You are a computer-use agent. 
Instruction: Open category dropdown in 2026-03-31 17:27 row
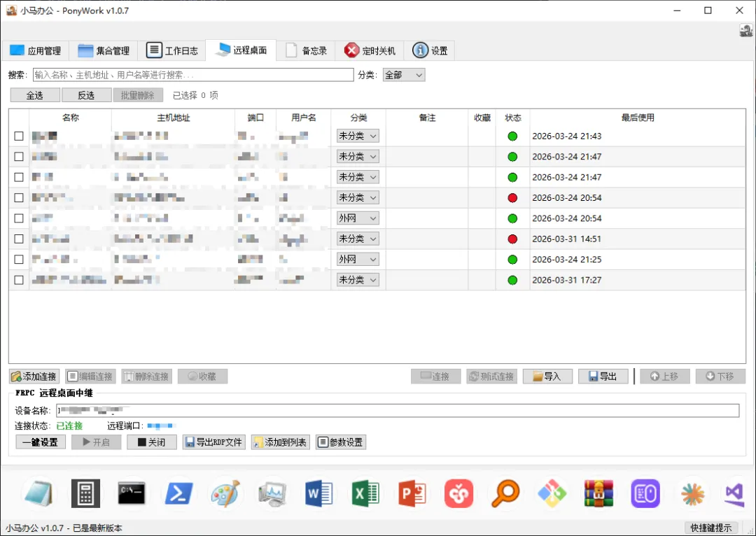point(358,280)
